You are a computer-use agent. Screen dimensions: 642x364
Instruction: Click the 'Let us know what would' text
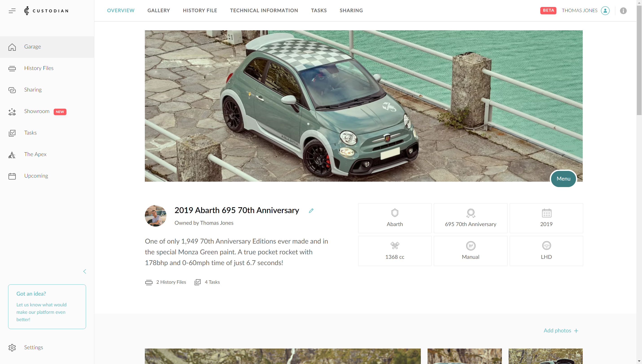(x=41, y=305)
